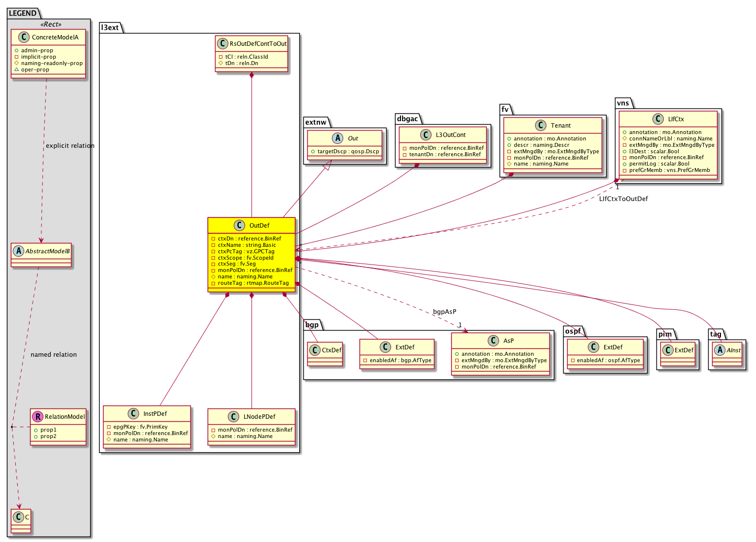
Task: Click the C icon of the AsP class
Action: [493, 340]
